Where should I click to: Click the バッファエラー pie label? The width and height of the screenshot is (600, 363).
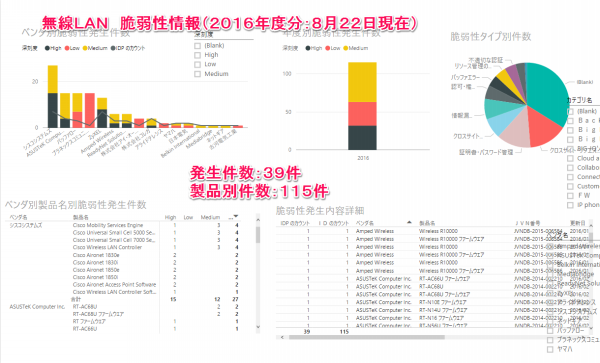tap(465, 77)
